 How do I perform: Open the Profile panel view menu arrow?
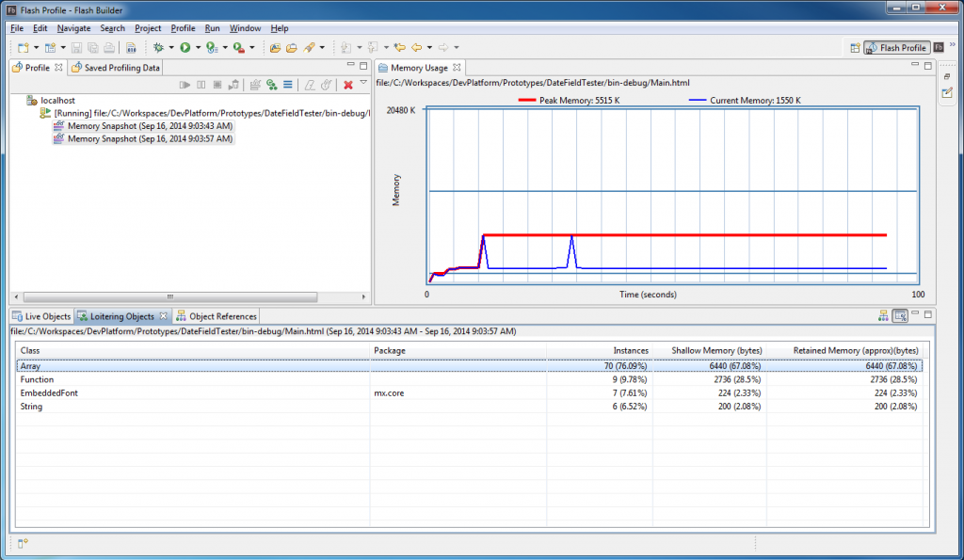[x=363, y=83]
